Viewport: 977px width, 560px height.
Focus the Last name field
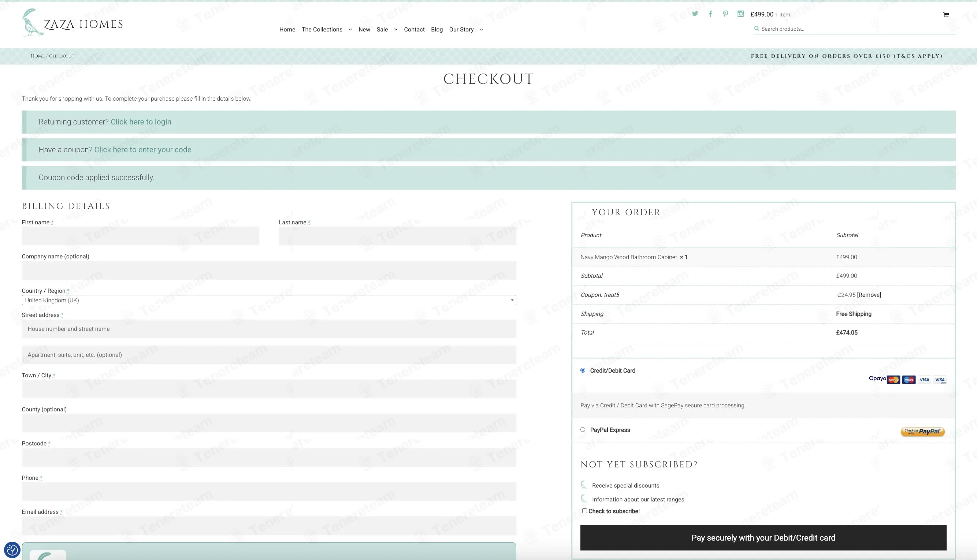coord(397,236)
